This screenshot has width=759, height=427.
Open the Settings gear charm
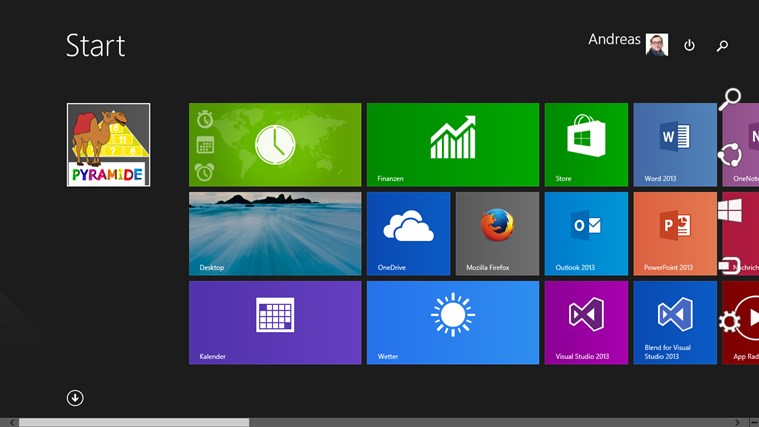coord(729,321)
